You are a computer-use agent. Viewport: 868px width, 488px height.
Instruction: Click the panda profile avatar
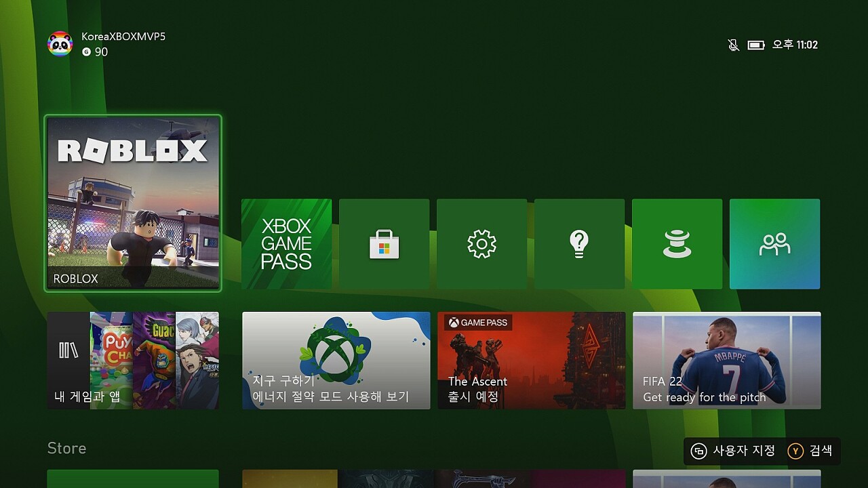click(60, 44)
